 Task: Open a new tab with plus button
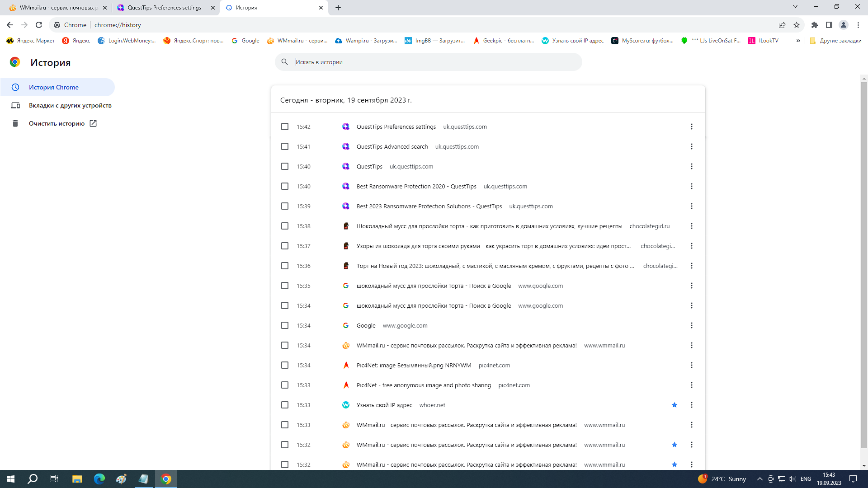point(338,8)
